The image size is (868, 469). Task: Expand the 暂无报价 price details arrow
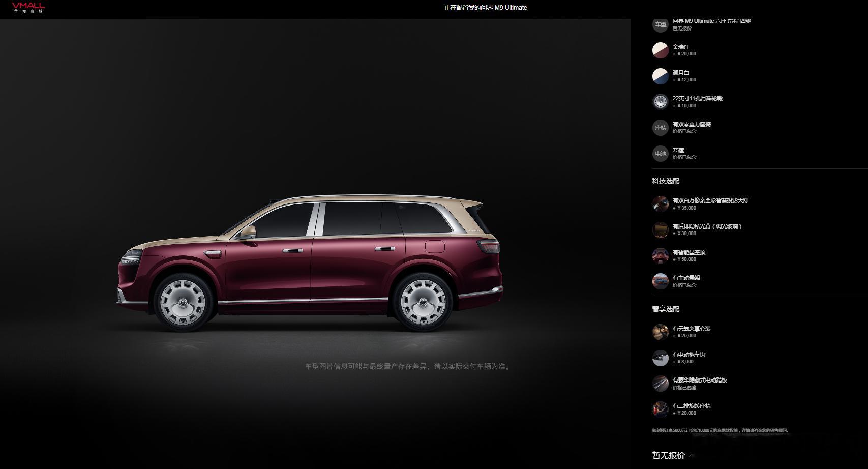(x=692, y=456)
